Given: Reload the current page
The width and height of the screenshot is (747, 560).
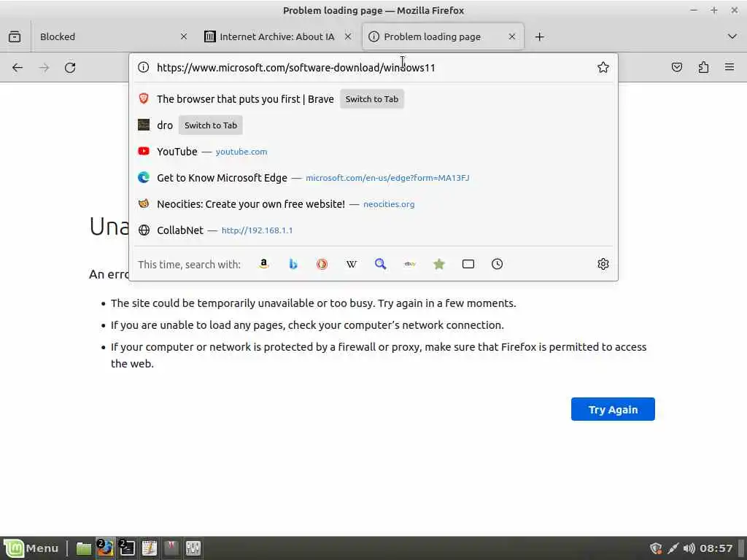Looking at the screenshot, I should point(70,68).
